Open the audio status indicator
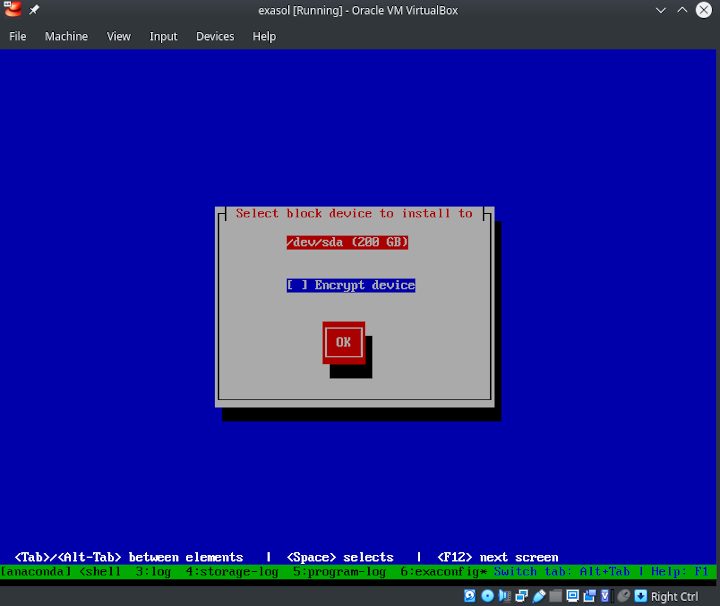720x606 pixels. [505, 596]
